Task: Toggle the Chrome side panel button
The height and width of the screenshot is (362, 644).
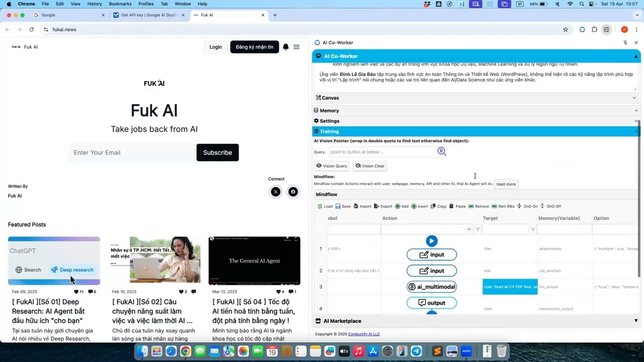Action: 606,30
